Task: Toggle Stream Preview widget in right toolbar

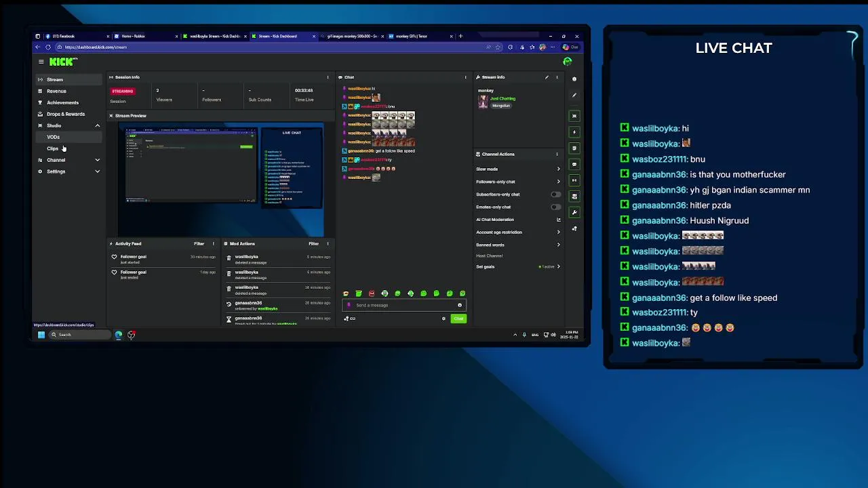Action: [x=574, y=116]
